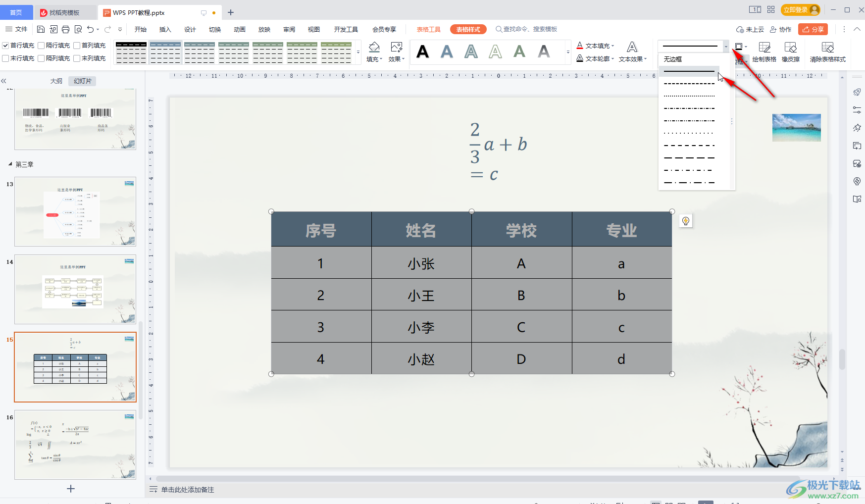Click the star shape icon in right sidebar
Image resolution: width=865 pixels, height=504 pixels.
click(857, 128)
